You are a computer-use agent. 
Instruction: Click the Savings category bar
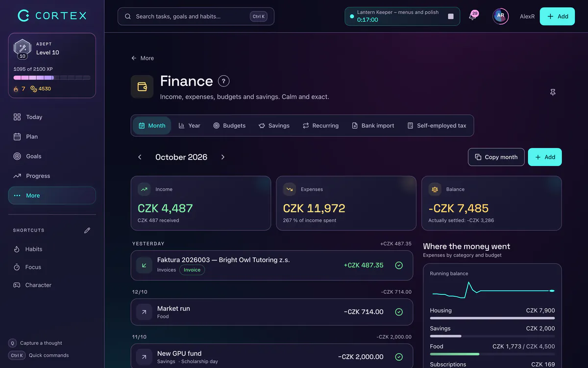coord(492,336)
